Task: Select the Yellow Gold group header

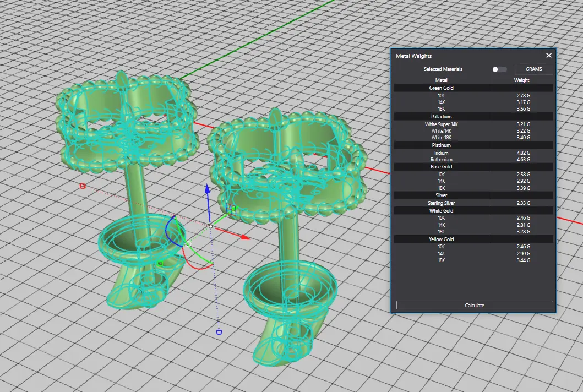Action: 473,239
